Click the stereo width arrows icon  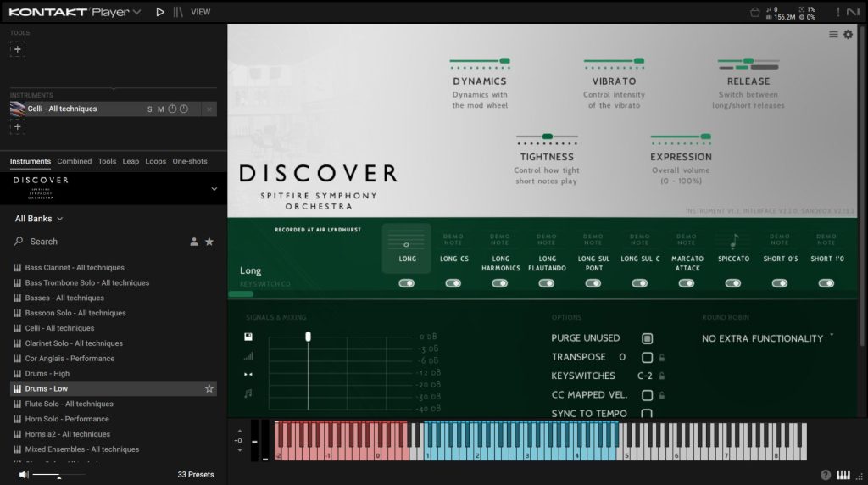pos(248,375)
